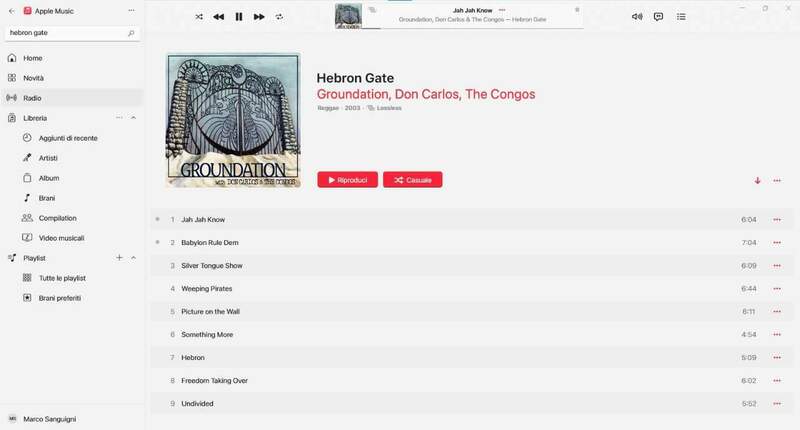Collapse the Playlist section
The height and width of the screenshot is (430, 800).
tap(133, 258)
